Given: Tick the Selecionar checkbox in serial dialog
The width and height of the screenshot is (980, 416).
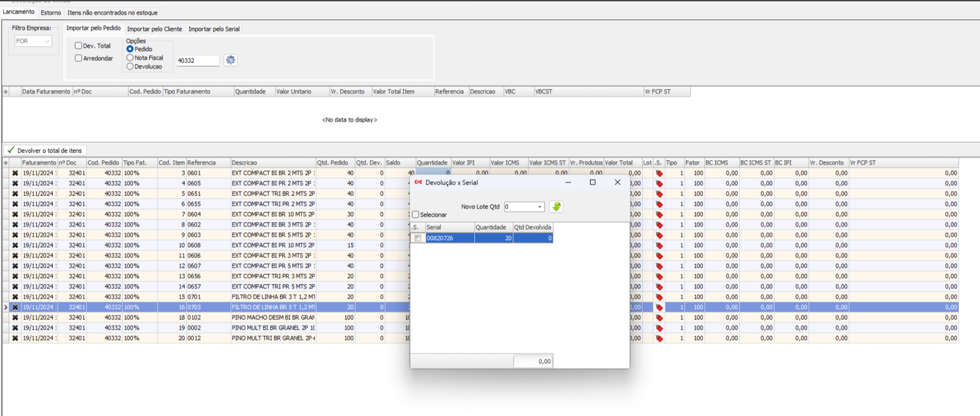Looking at the screenshot, I should (x=416, y=215).
